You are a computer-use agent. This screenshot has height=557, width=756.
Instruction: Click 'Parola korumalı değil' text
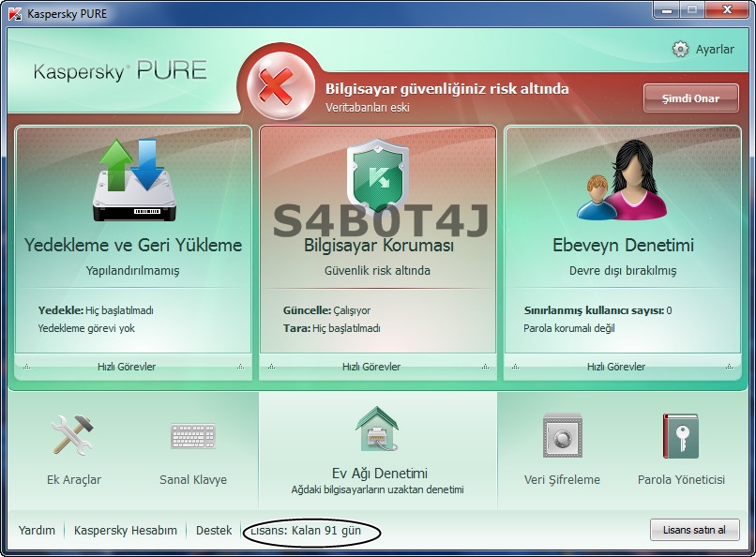[569, 328]
